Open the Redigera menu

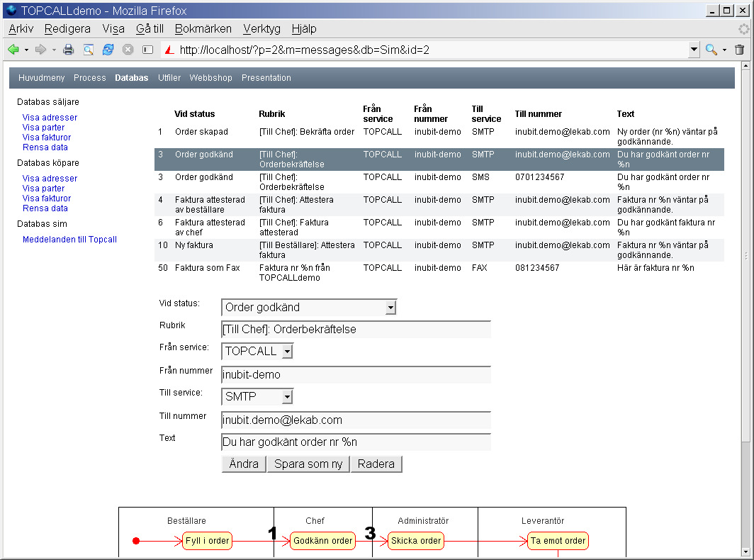67,29
